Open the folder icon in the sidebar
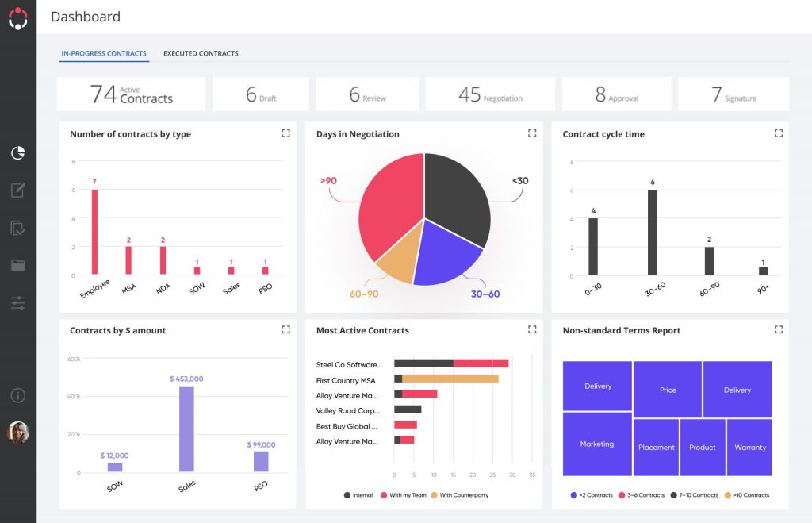This screenshot has width=812, height=523. pyautogui.click(x=18, y=265)
